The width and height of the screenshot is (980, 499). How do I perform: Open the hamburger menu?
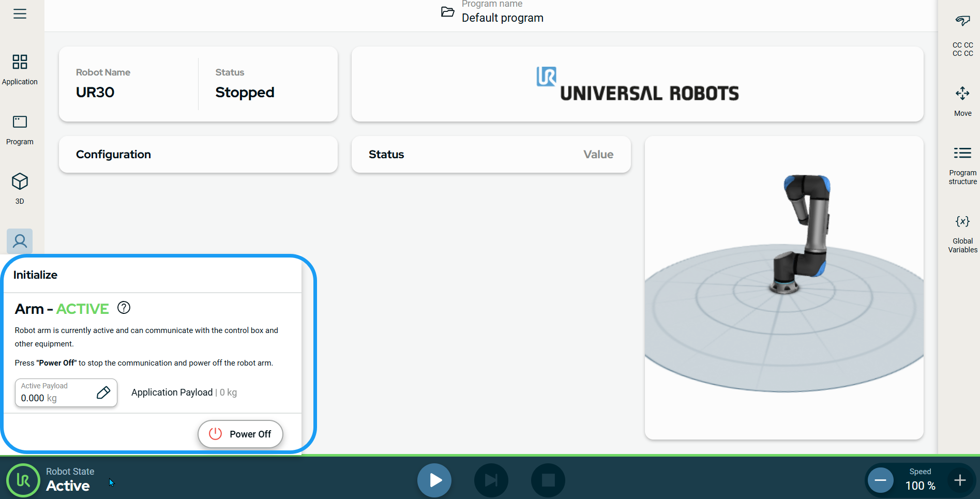tap(20, 14)
